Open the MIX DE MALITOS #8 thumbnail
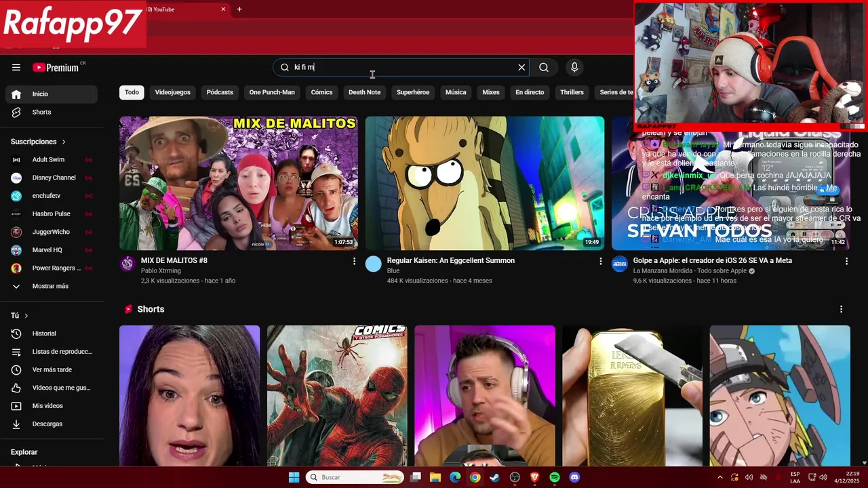 pyautogui.click(x=239, y=183)
